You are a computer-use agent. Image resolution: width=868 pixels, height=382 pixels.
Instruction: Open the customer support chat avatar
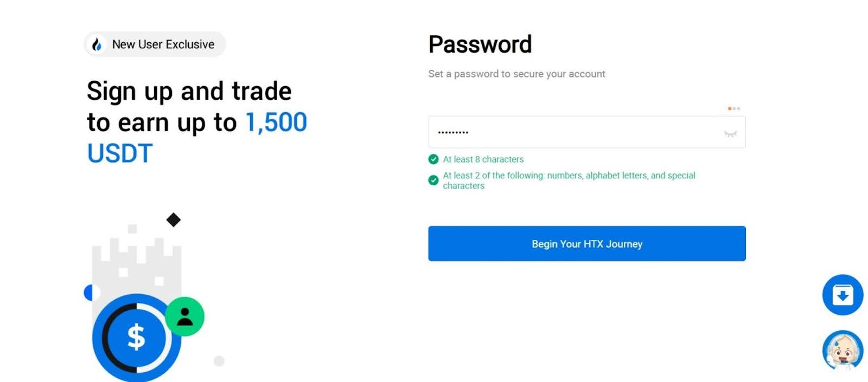(x=842, y=351)
